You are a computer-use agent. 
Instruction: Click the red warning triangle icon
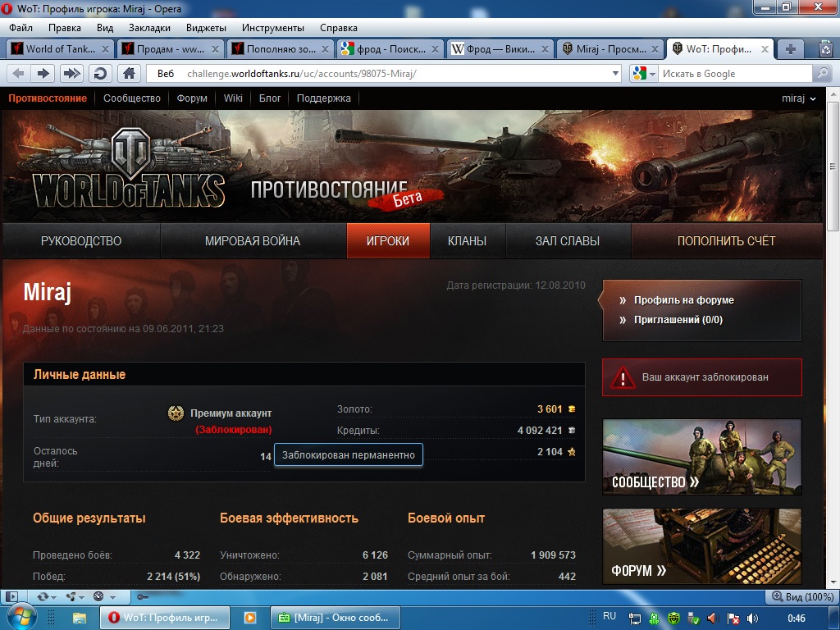pos(623,377)
